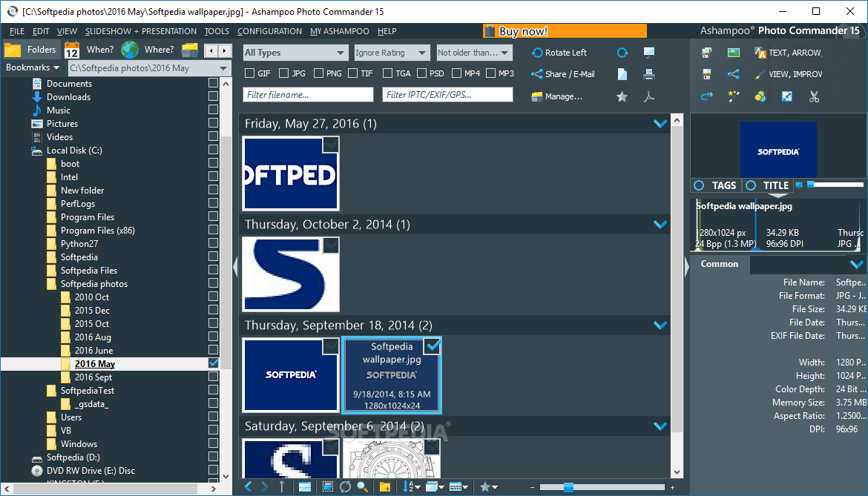Open the TOOLS menu
868x496 pixels.
(x=217, y=32)
